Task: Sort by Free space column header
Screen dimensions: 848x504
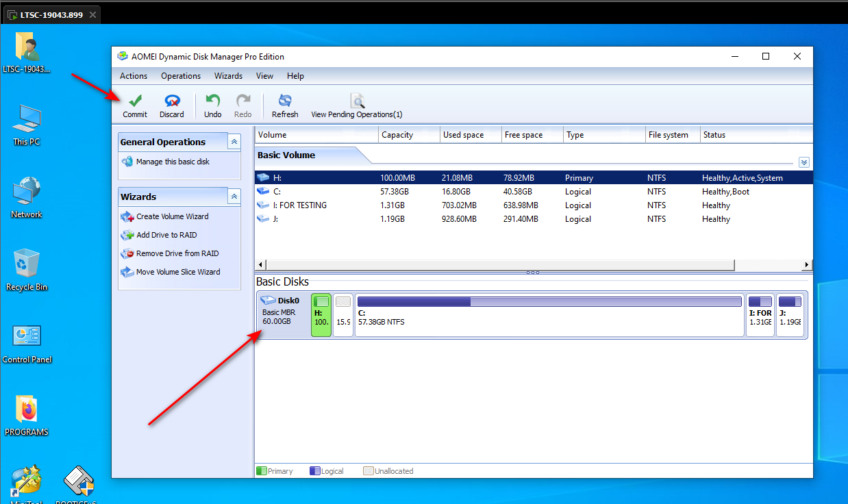Action: [532, 135]
